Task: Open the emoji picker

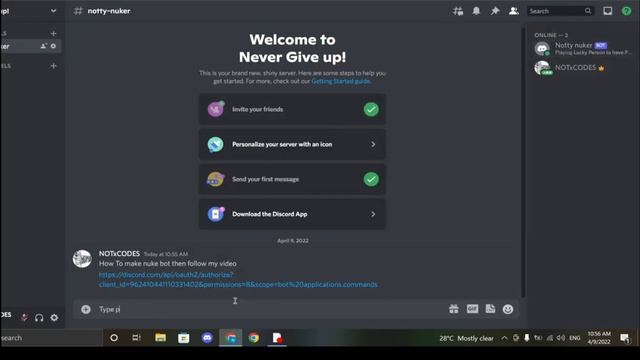Action: (x=508, y=309)
